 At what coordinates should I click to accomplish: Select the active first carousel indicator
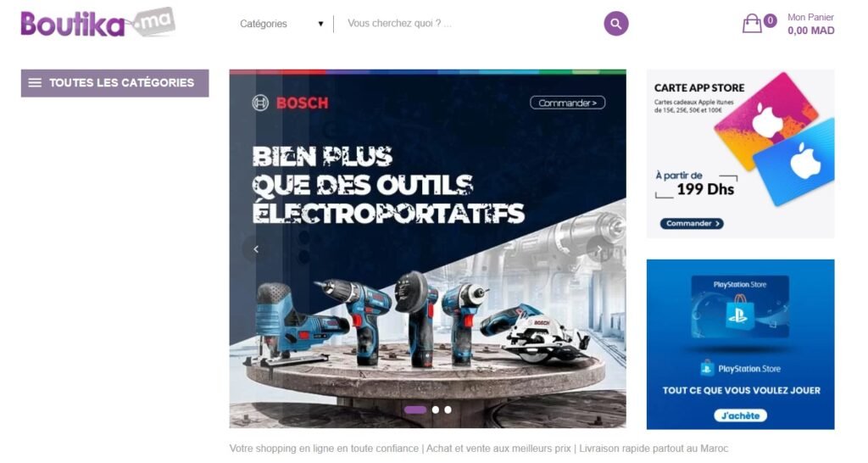pos(415,410)
